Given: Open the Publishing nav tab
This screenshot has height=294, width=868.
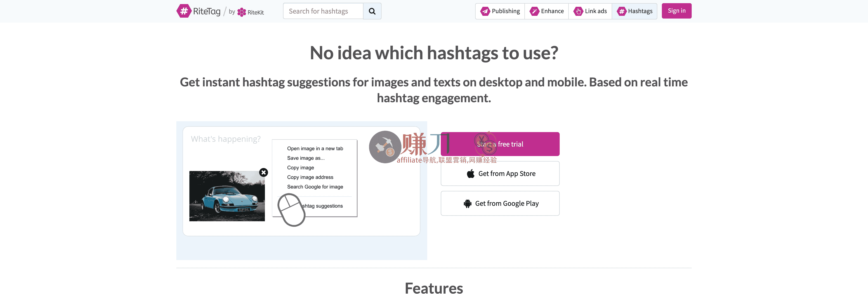Looking at the screenshot, I should pyautogui.click(x=500, y=11).
